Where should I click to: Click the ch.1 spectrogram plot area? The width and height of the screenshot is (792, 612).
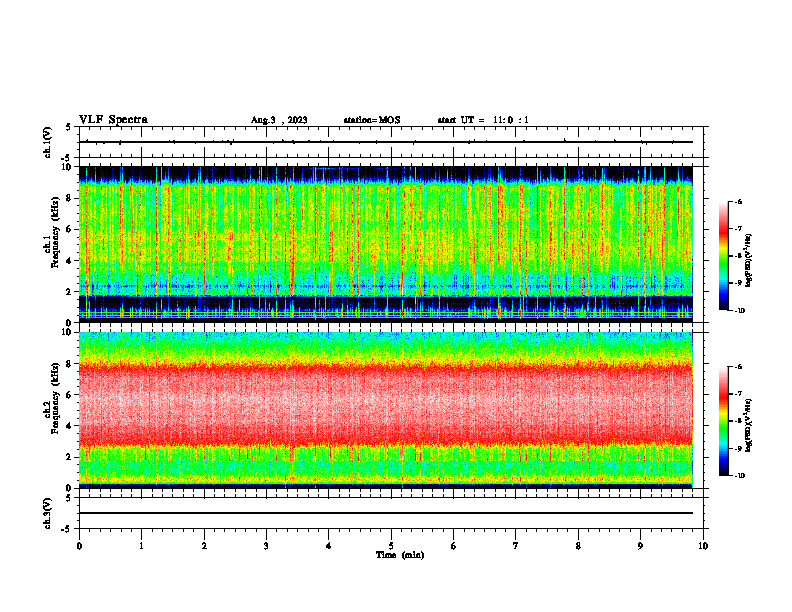click(386, 244)
